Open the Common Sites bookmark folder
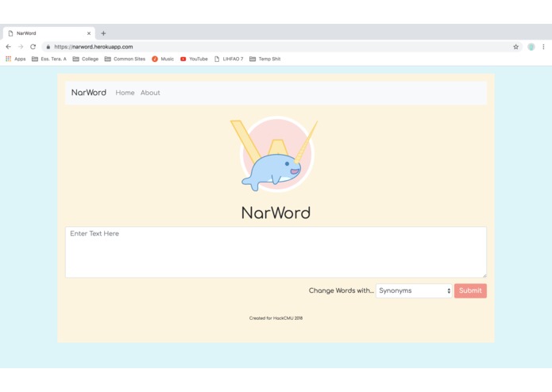This screenshot has height=392, width=552. (125, 59)
